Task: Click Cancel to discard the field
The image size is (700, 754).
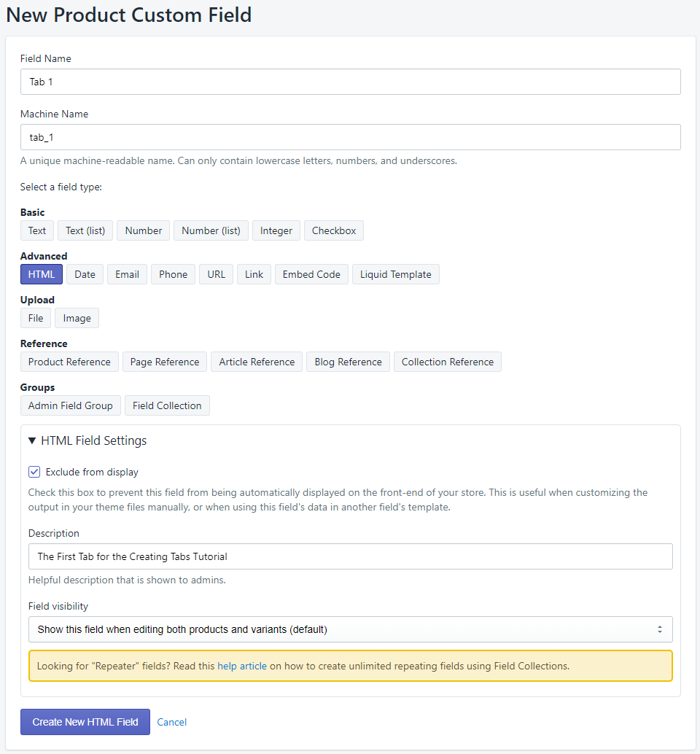Action: point(171,722)
